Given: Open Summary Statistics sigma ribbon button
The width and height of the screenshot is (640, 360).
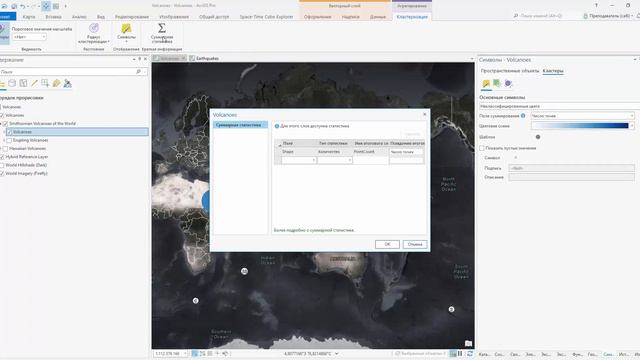Looking at the screenshot, I should pyautogui.click(x=162, y=33).
